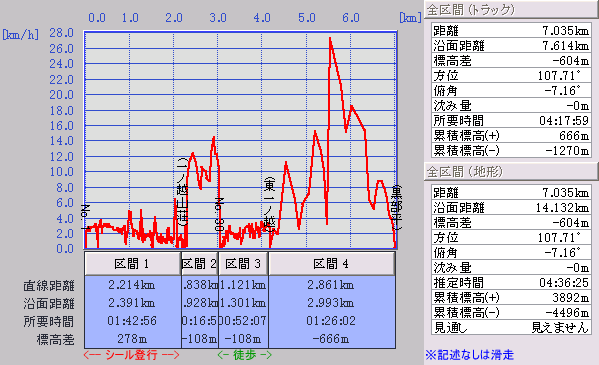Click the -4496m cumulative descent value
Viewport: 599px width, 365px height.
coord(567,313)
